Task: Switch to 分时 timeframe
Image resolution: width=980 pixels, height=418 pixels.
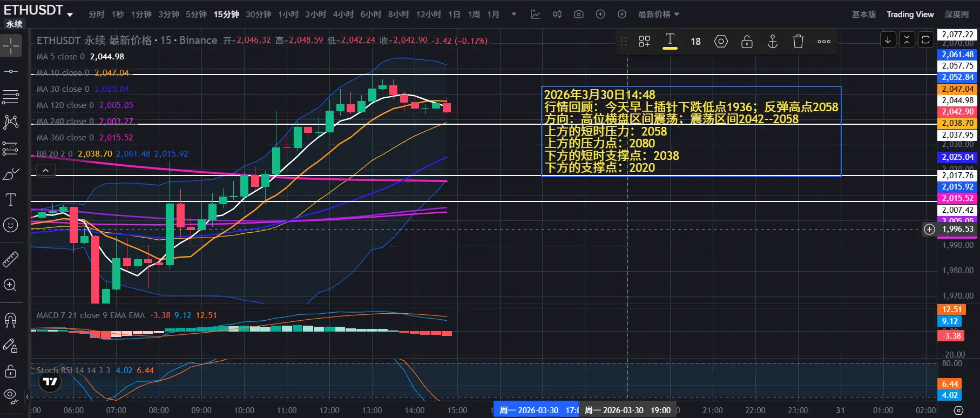Action: [x=97, y=14]
